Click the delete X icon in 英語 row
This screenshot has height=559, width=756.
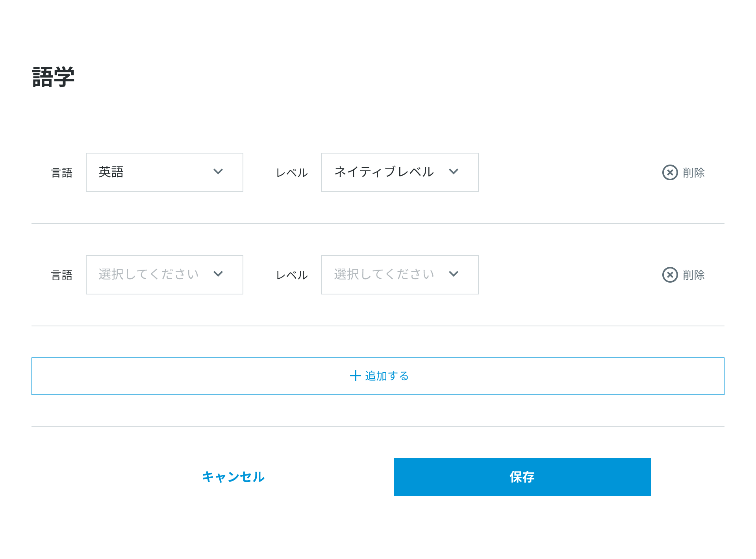[x=670, y=172]
